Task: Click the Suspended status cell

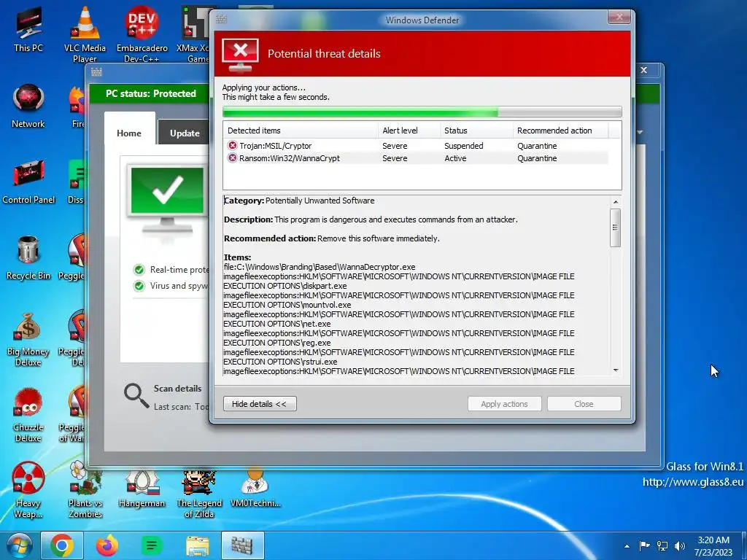Action: pyautogui.click(x=463, y=146)
